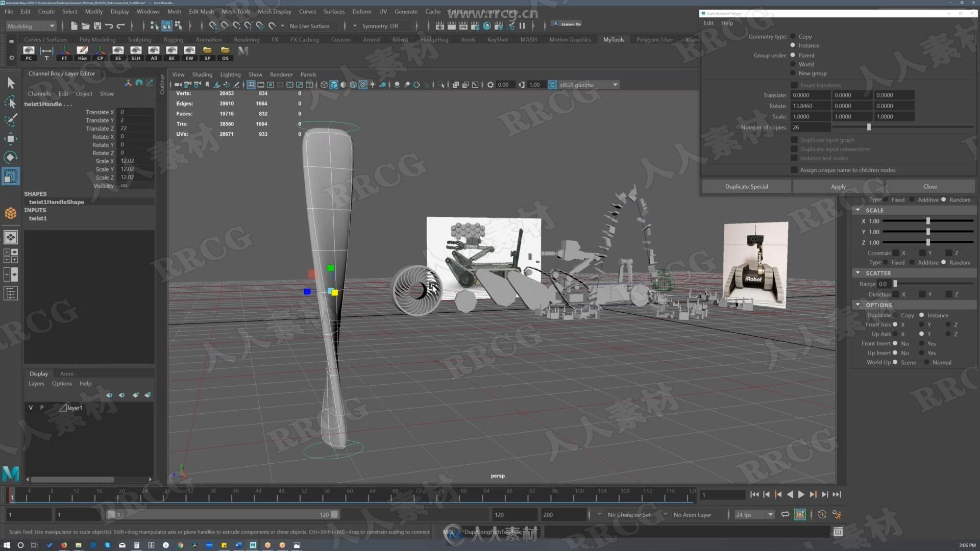Select the Lasso Selection tool

10,99
